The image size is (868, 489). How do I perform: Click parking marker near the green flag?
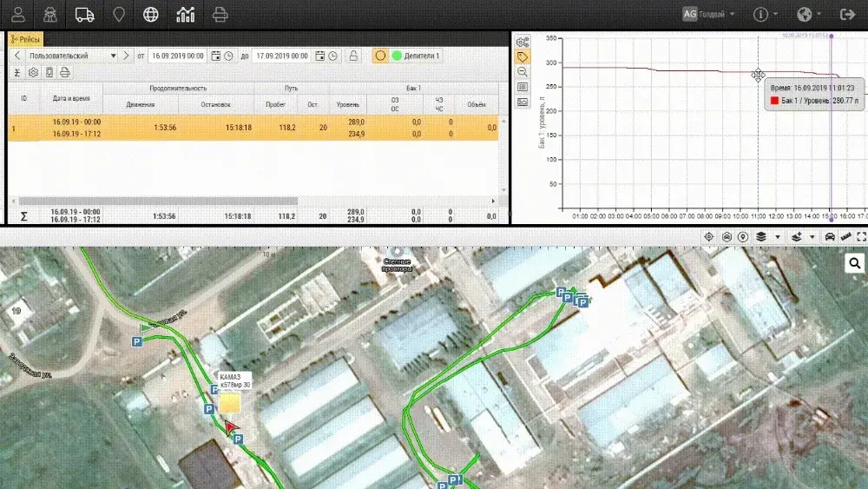tap(137, 342)
